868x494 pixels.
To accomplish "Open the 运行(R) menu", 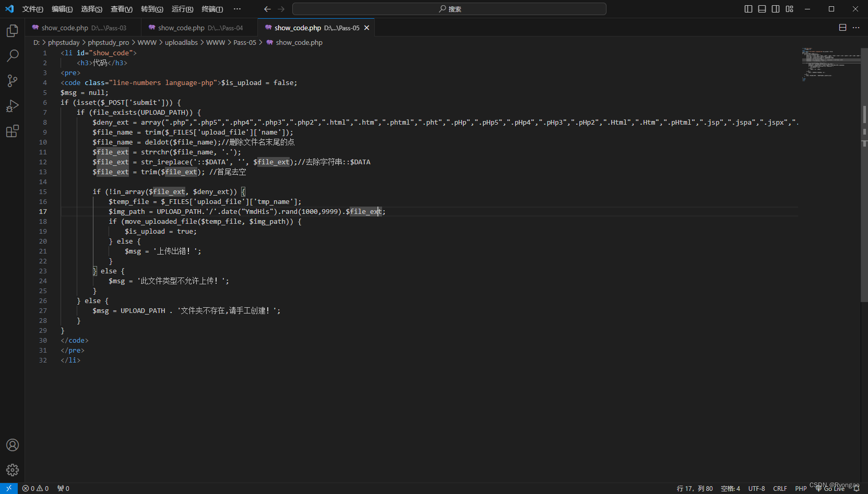I will pos(182,9).
